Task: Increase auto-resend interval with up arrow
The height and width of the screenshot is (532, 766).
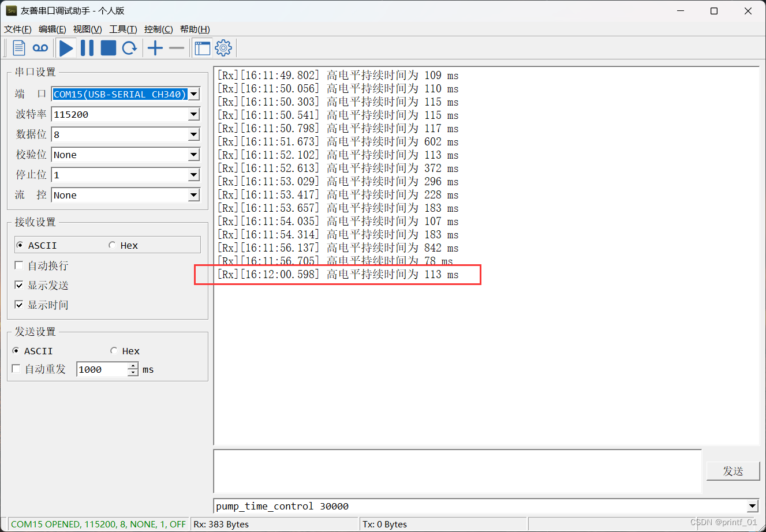Action: pos(133,366)
